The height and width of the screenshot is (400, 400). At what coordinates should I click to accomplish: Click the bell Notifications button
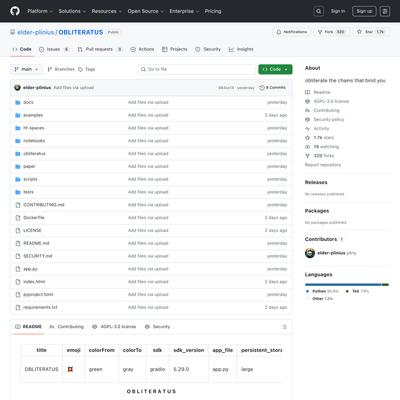coord(292,32)
